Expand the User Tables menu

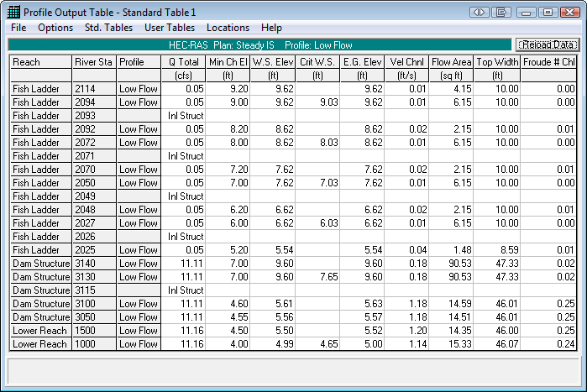tap(170, 28)
